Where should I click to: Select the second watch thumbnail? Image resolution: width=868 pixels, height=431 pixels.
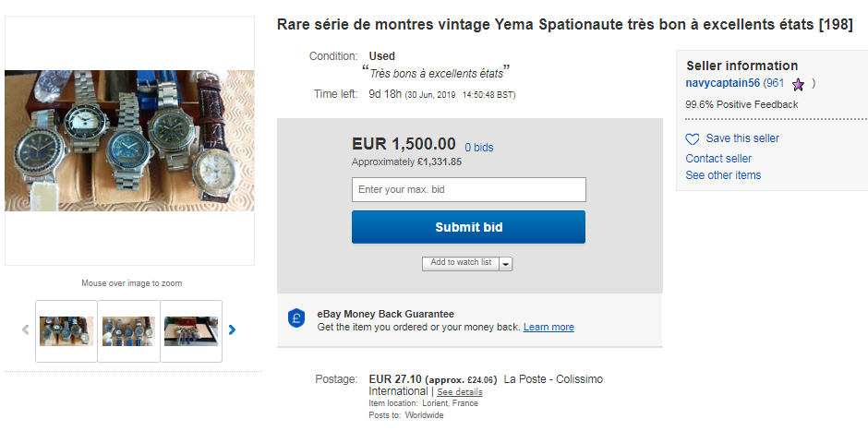(128, 330)
